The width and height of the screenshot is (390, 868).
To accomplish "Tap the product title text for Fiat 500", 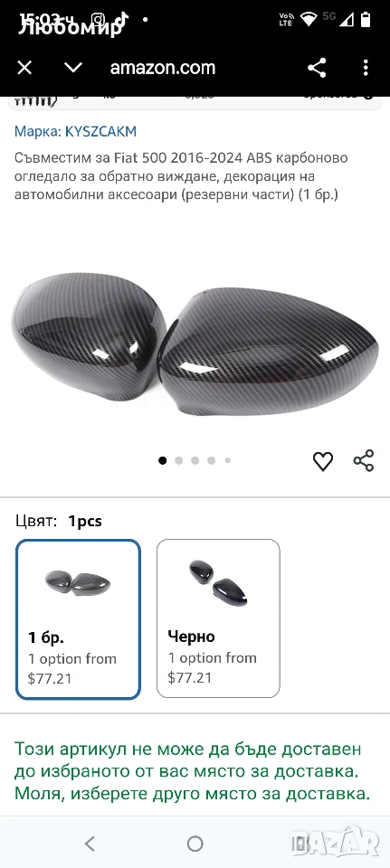I will click(x=181, y=176).
